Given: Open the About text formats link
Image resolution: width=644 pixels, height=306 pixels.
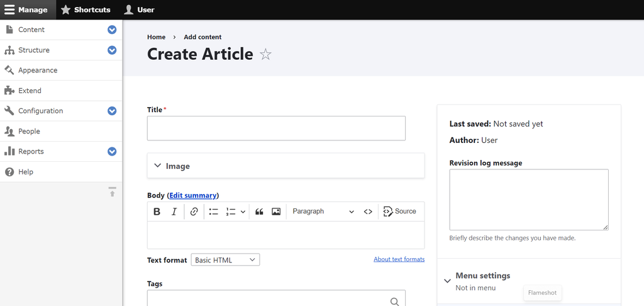Looking at the screenshot, I should pos(399,259).
